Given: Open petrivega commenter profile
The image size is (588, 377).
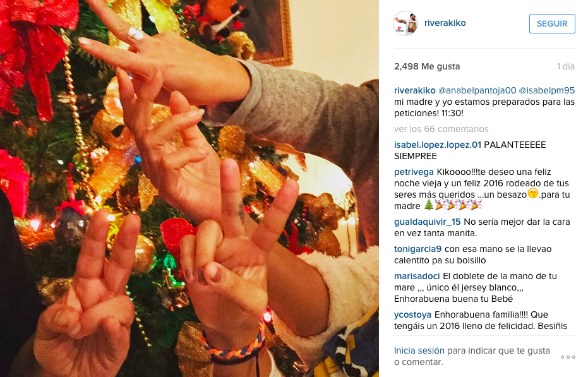Looking at the screenshot, I should coord(414,172).
